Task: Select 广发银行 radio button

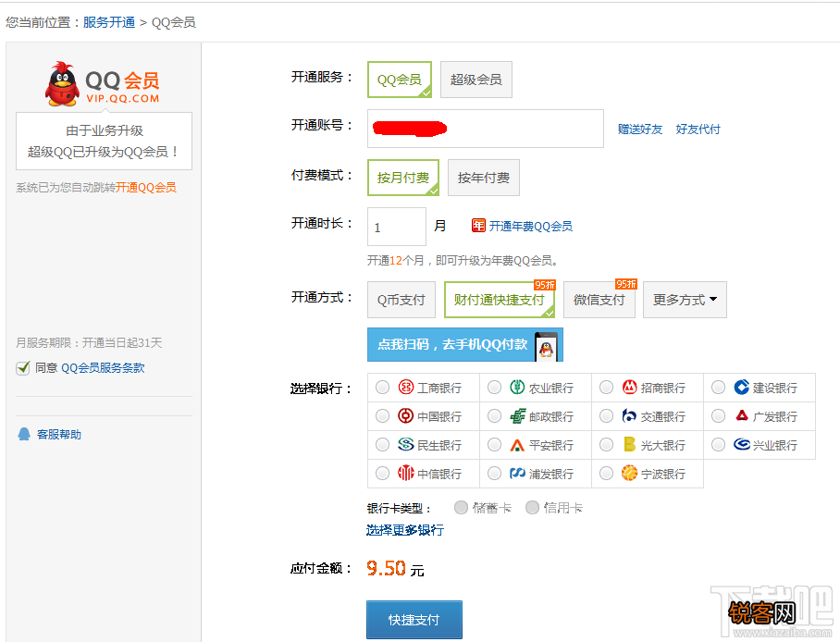Action: (x=719, y=416)
